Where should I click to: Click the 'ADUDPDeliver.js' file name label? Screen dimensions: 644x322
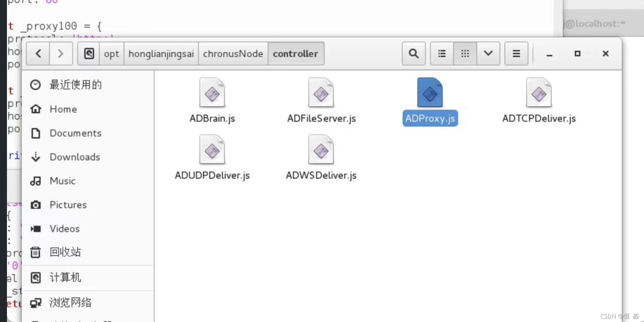click(212, 175)
